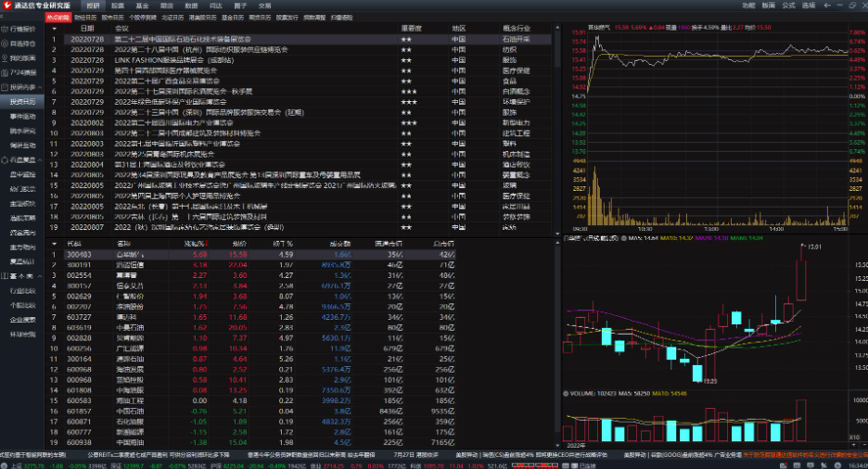Collapse the 复盘 section in the sidebar

pyautogui.click(x=40, y=159)
